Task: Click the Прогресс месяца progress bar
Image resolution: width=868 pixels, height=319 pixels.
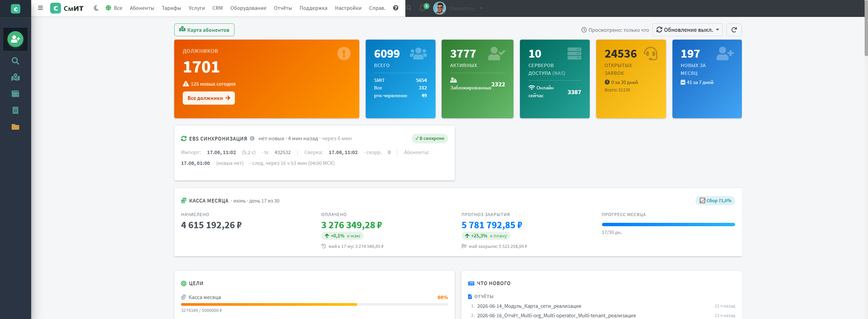Action: (x=668, y=225)
